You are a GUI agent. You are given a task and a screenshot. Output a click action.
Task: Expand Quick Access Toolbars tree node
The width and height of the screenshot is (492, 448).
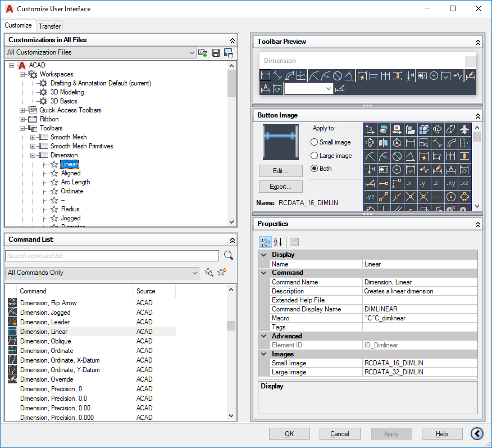(x=22, y=110)
